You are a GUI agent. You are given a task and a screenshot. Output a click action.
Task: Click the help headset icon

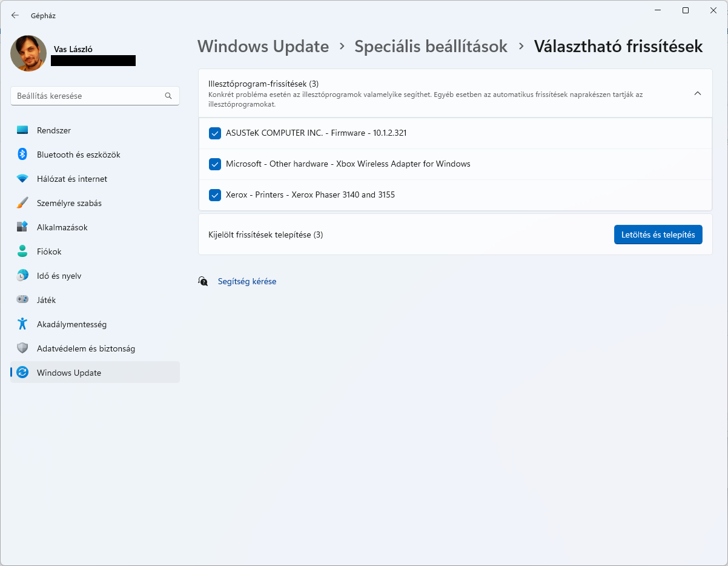[x=203, y=281]
